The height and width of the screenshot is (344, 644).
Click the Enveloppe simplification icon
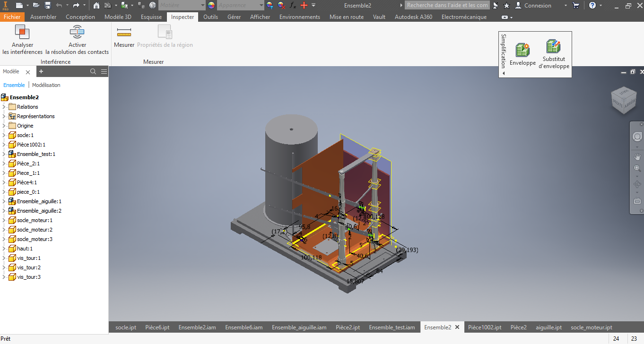522,50
